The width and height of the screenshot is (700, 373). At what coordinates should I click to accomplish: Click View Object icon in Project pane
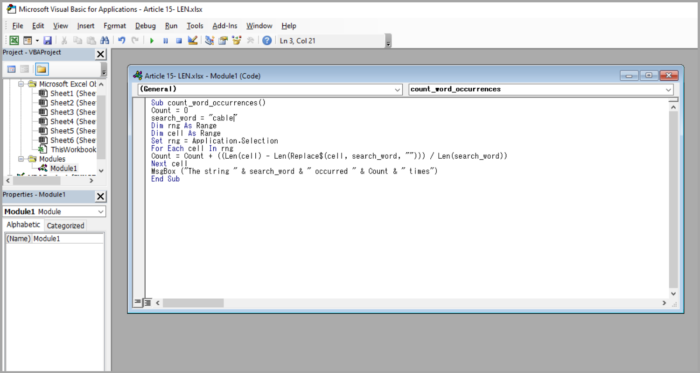point(25,69)
